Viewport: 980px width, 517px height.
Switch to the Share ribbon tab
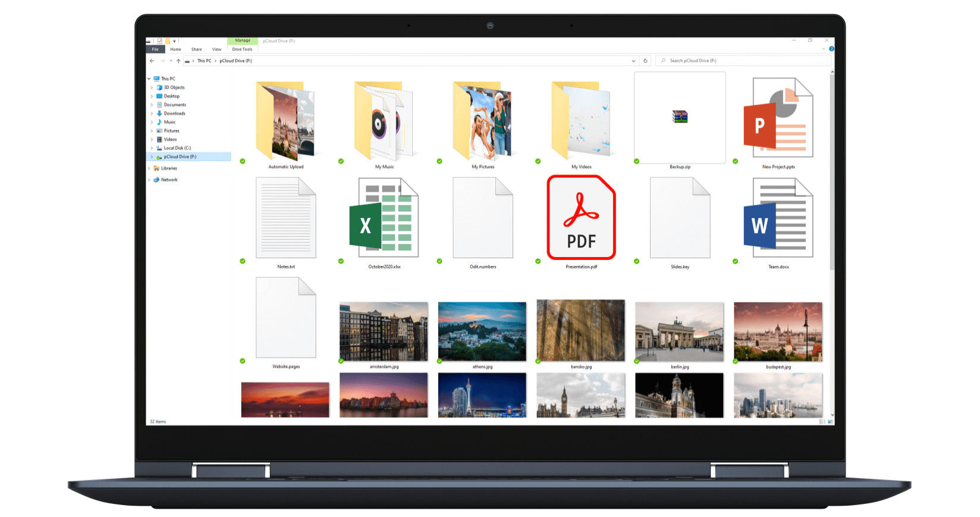(x=197, y=49)
